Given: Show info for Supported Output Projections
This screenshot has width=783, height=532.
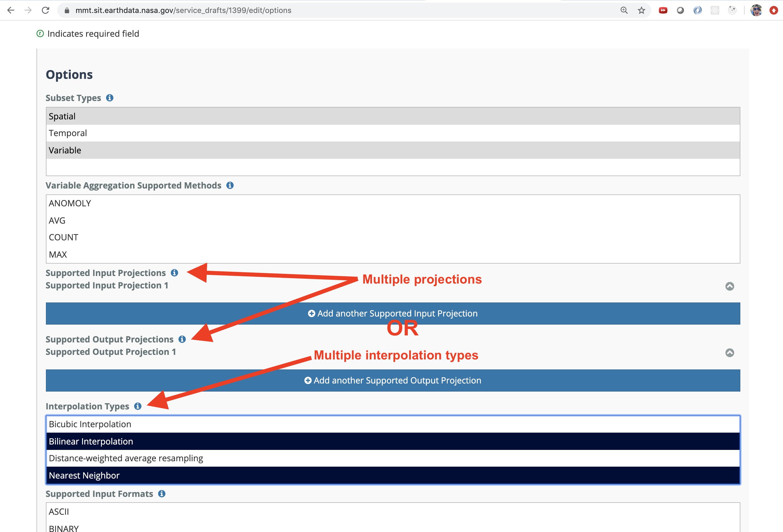Looking at the screenshot, I should click(x=182, y=339).
